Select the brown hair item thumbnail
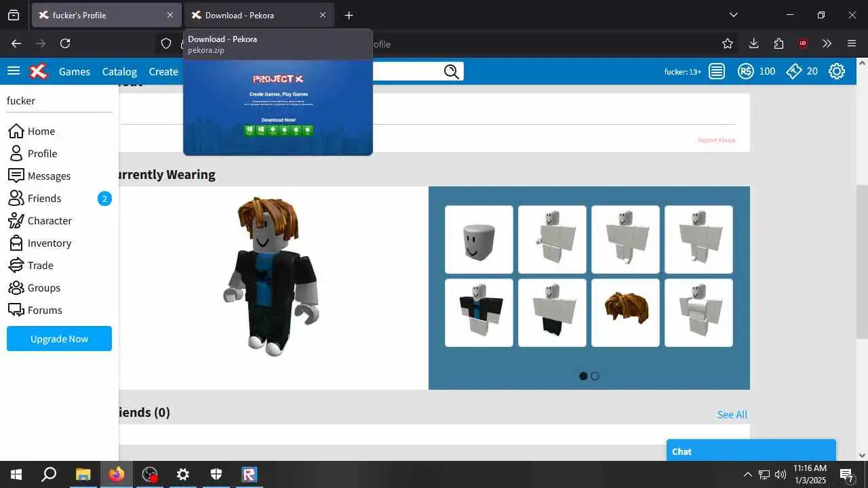The height and width of the screenshot is (488, 868). (625, 312)
